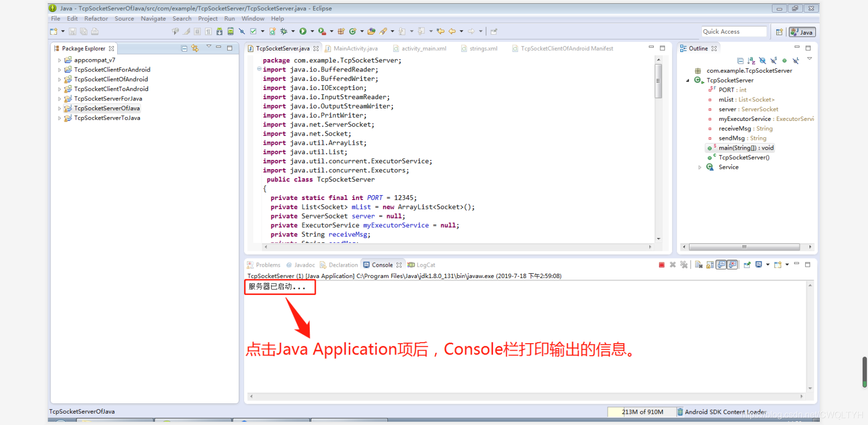Switch to the MainActivity.java editor tab
868x425 pixels.
pyautogui.click(x=351, y=48)
